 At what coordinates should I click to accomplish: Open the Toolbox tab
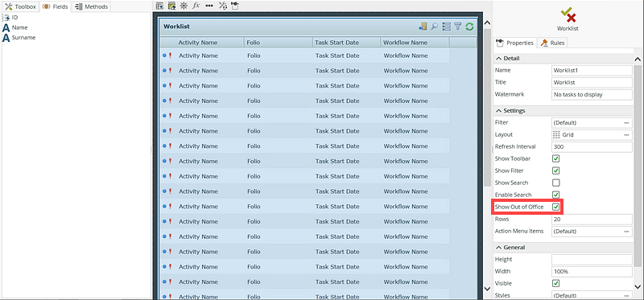pyautogui.click(x=21, y=6)
